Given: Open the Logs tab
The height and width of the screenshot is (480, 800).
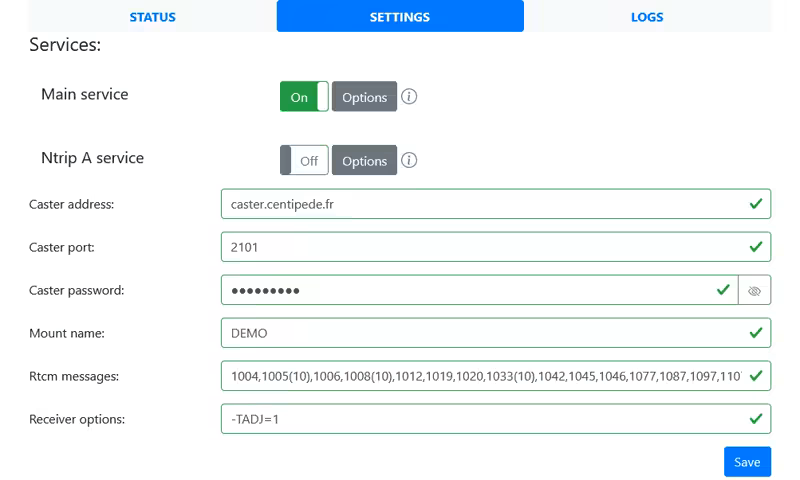Looking at the screenshot, I should [647, 17].
